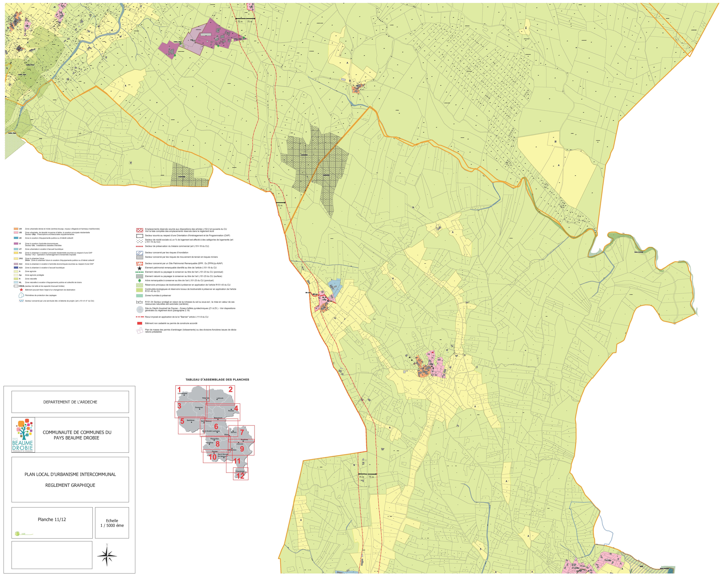Viewport: 728px width, 576px height.
Task: Click 'Zone agricole' legend text
Action: 31,271
